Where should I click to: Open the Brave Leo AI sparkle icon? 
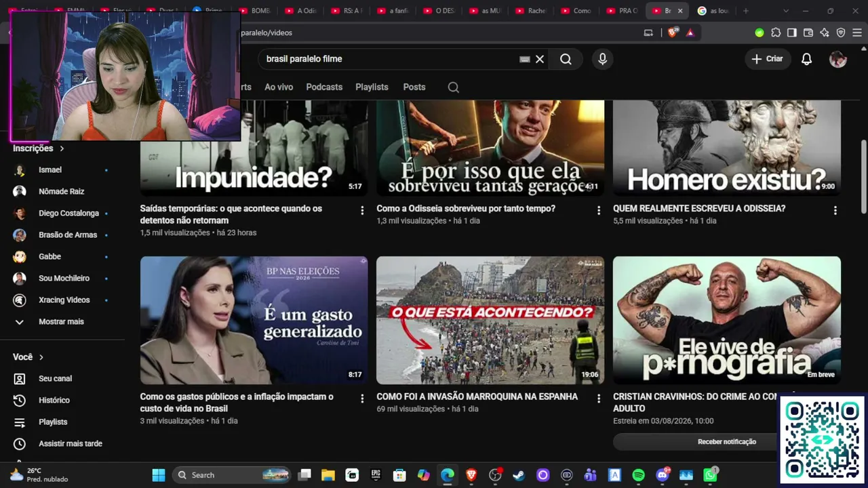[825, 33]
